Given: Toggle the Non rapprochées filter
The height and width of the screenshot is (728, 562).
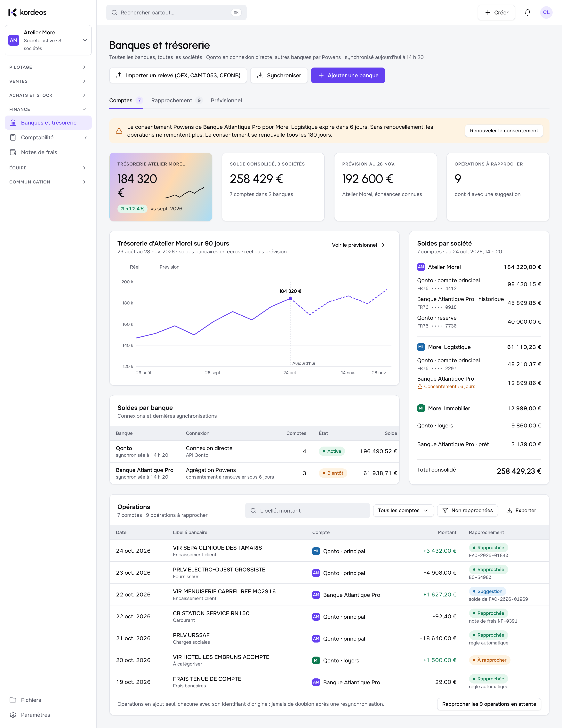Looking at the screenshot, I should pyautogui.click(x=467, y=510).
